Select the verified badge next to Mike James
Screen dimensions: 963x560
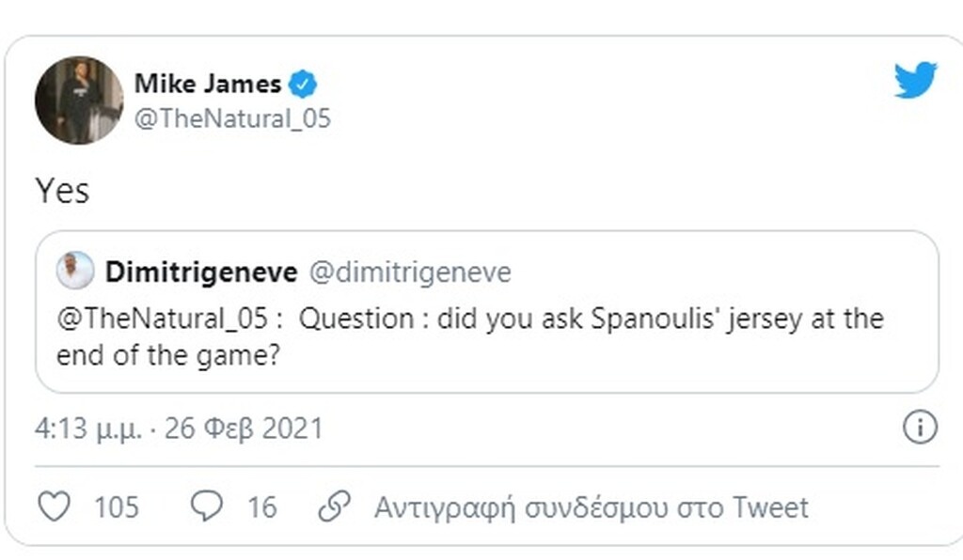click(301, 83)
